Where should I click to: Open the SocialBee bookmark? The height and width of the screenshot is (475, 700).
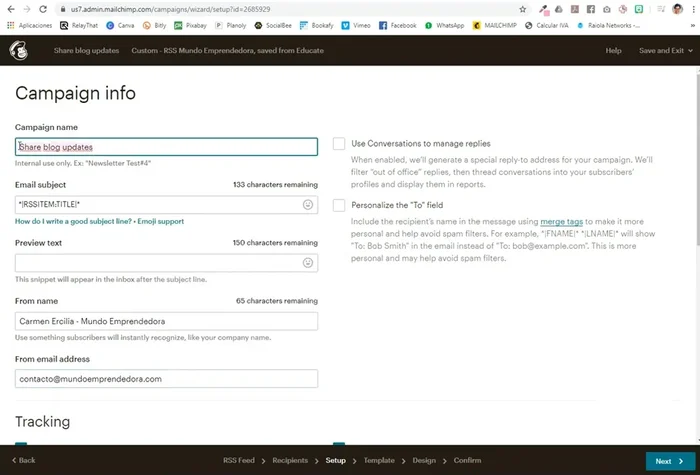click(273, 25)
